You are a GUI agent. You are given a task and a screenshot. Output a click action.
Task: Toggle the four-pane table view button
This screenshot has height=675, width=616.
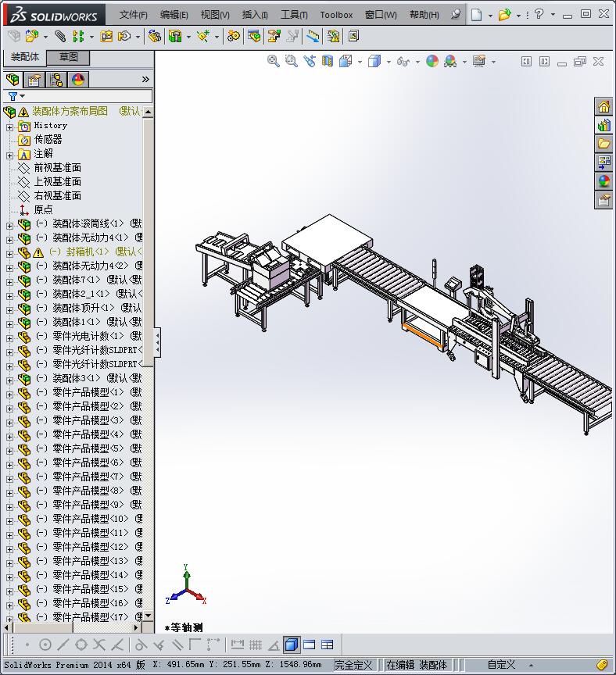click(328, 645)
